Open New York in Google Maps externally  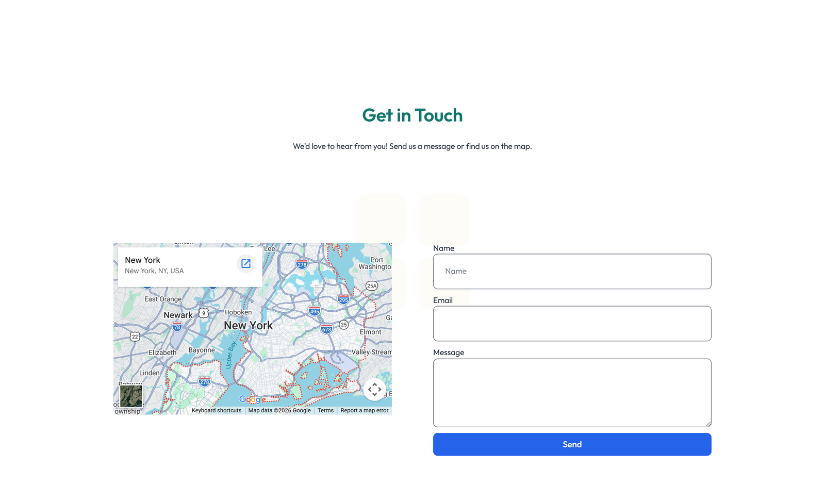246,263
